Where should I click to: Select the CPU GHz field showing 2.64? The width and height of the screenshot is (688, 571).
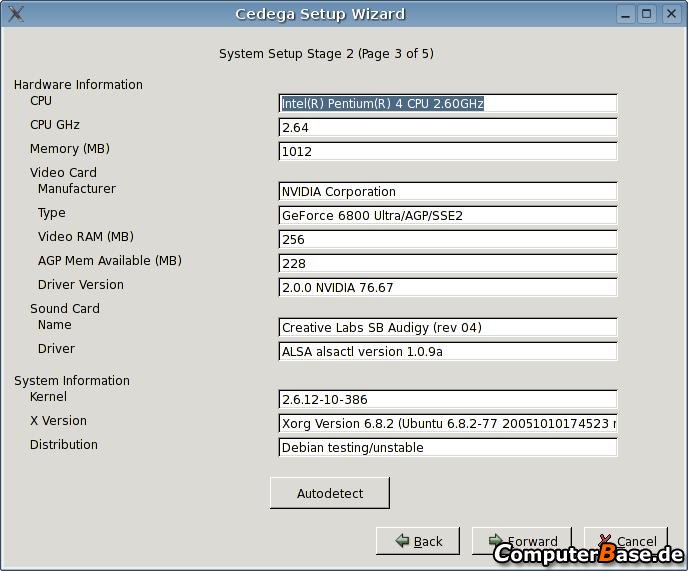click(x=448, y=128)
